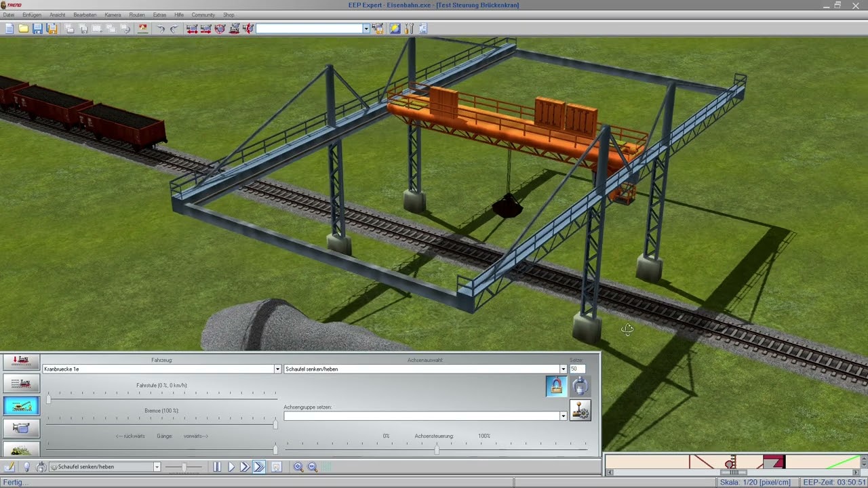Viewport: 868px width, 488px height.
Task: Click the save-as double floppy icon
Action: (52, 28)
